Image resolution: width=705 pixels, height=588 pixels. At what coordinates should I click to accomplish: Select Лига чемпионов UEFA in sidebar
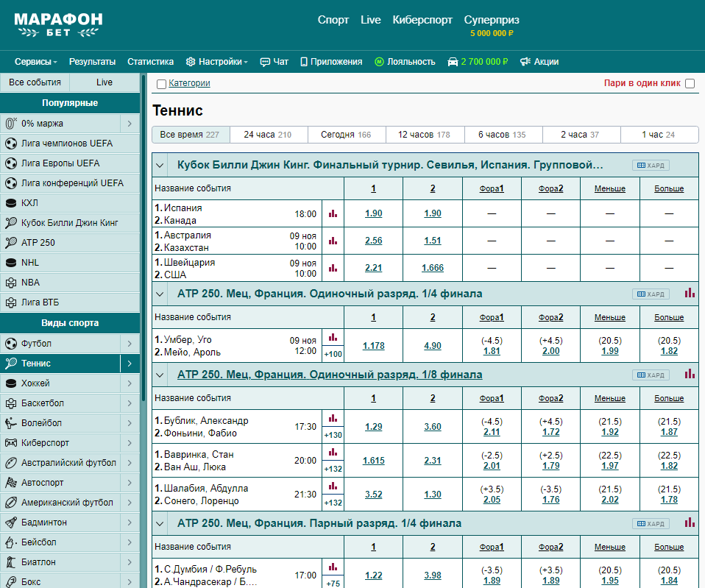pos(70,144)
